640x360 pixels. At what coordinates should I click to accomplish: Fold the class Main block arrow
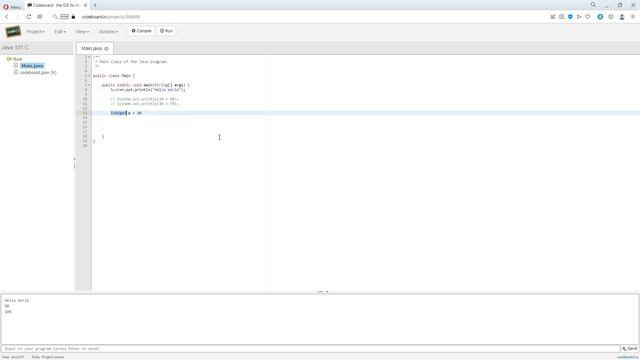(89, 76)
